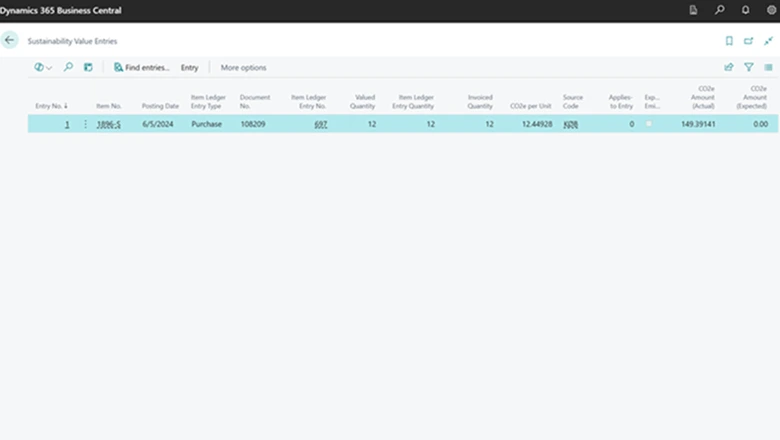This screenshot has height=440, width=780.
Task: Click the collapse page arrows icon
Action: pyautogui.click(x=768, y=41)
